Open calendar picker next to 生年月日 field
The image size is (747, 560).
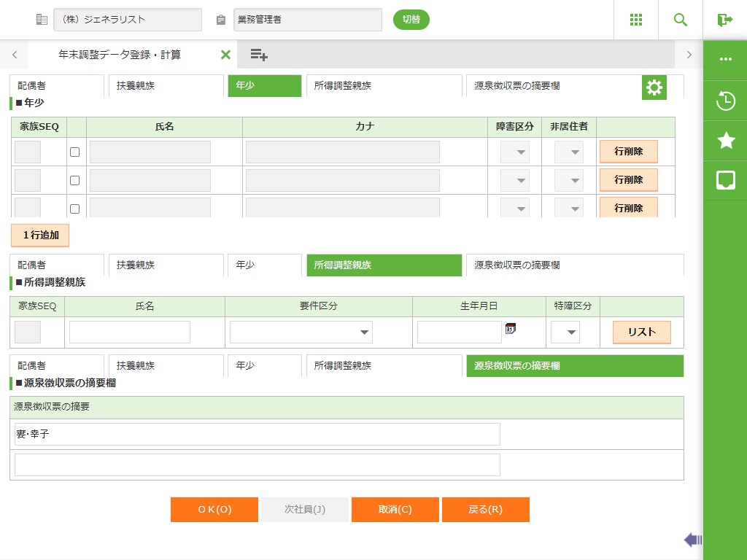tap(511, 329)
